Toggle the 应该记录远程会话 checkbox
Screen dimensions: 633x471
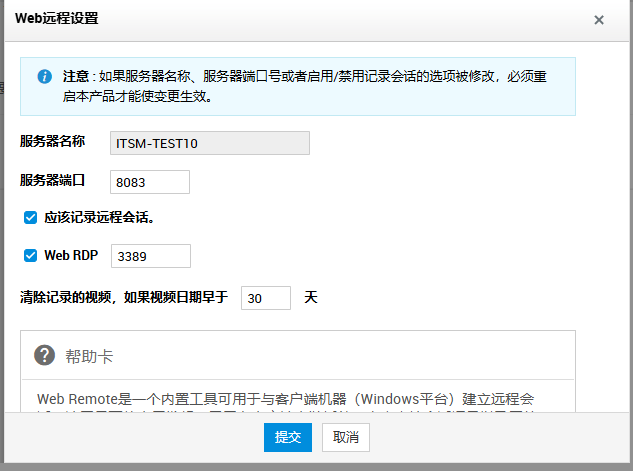pos(30,217)
